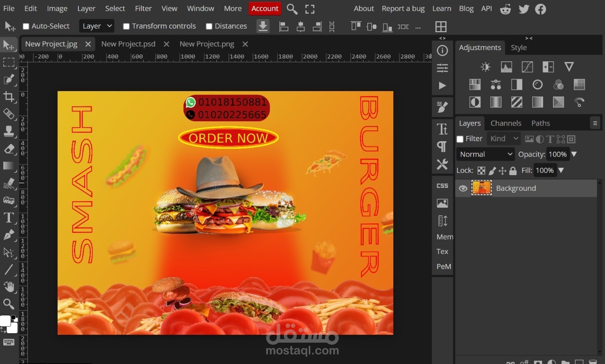The width and height of the screenshot is (605, 364).
Task: Open the Layer menu
Action: click(x=86, y=8)
